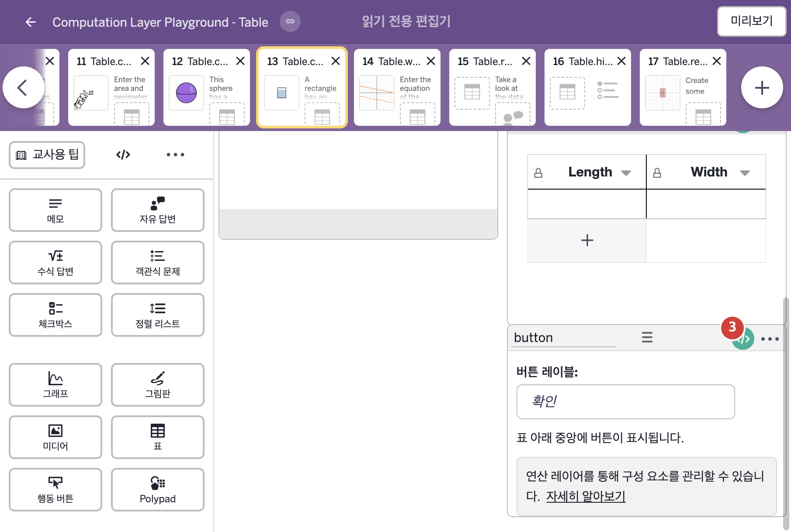Add a 미디어 media component

pos(56,437)
